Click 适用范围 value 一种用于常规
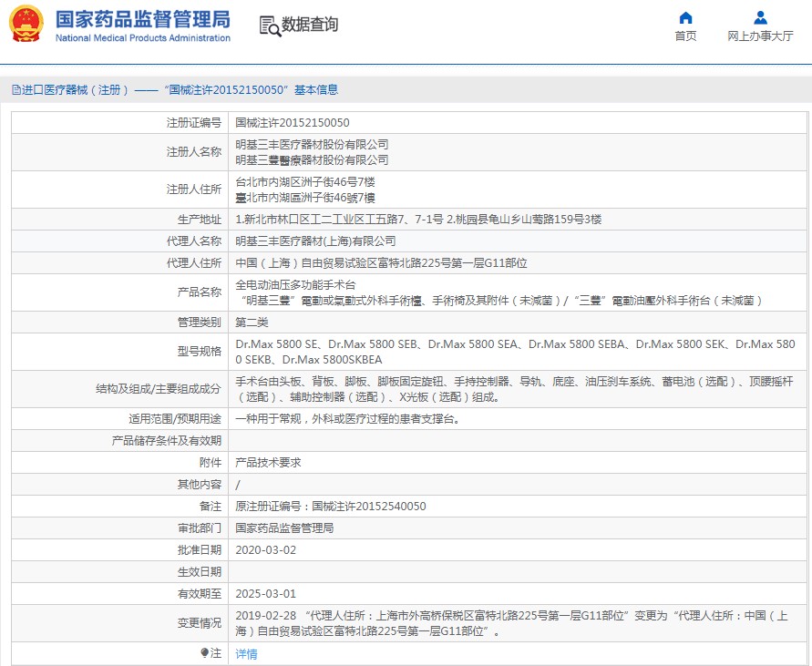 [x=347, y=419]
